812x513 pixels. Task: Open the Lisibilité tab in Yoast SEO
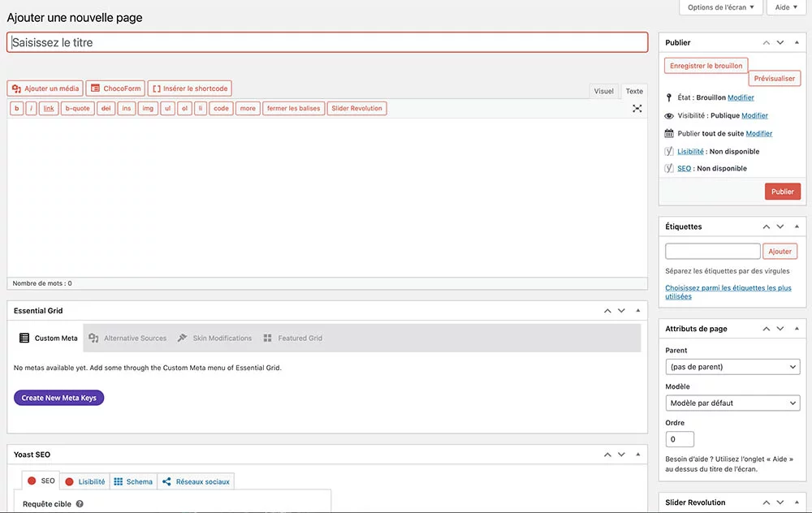click(x=85, y=481)
